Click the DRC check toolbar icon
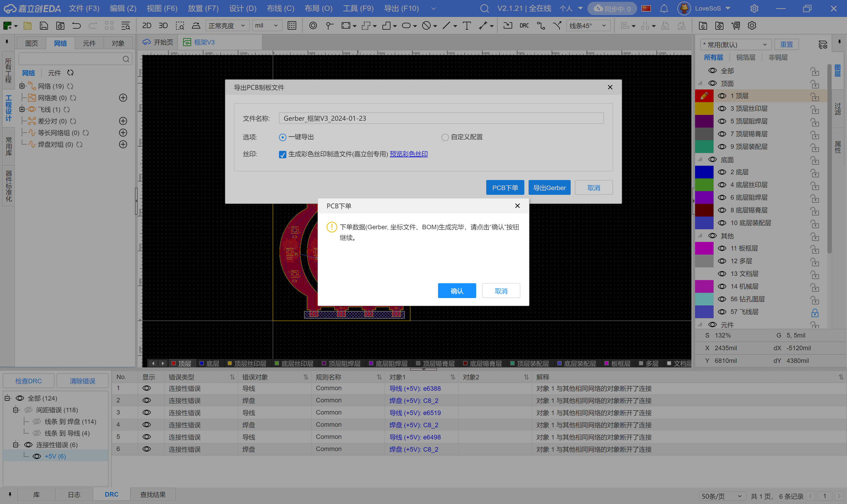 click(524, 26)
